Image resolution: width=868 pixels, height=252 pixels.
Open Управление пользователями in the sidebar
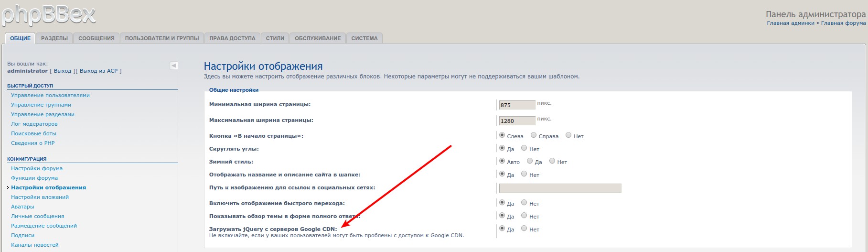pyautogui.click(x=50, y=95)
